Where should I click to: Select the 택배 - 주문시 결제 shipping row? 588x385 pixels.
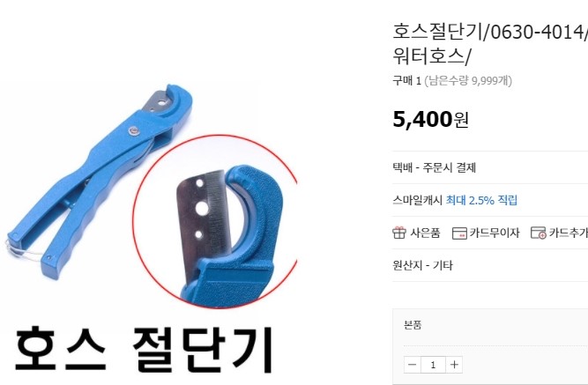click(490, 167)
